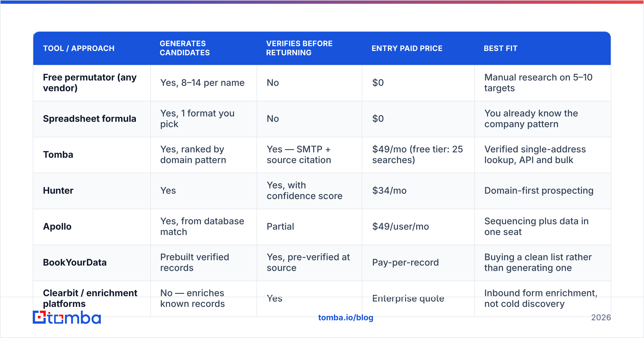Click the "Apollo" row name

57,226
